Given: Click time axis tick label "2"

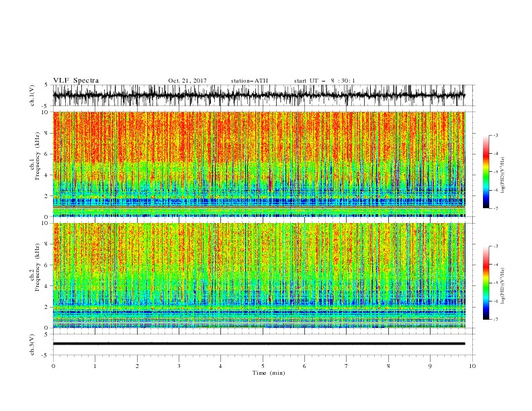Looking at the screenshot, I should point(137,366).
